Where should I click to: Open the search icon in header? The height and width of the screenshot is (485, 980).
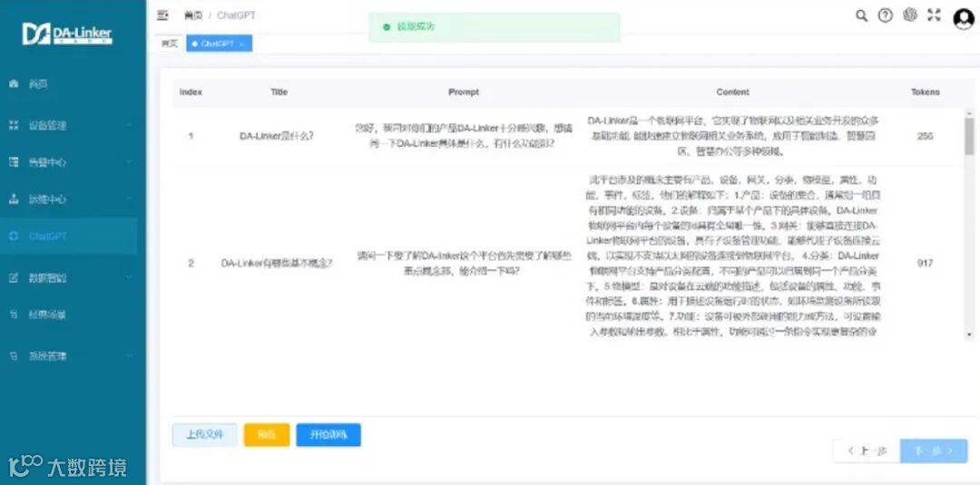tap(861, 15)
